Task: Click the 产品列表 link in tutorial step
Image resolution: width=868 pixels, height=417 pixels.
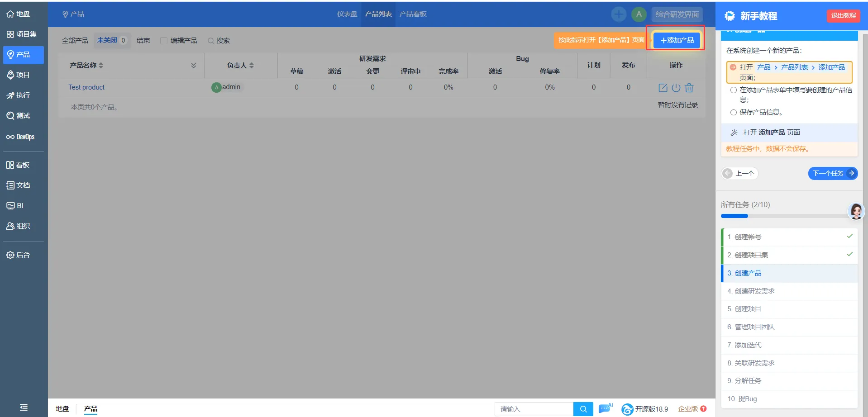Action: pyautogui.click(x=794, y=67)
